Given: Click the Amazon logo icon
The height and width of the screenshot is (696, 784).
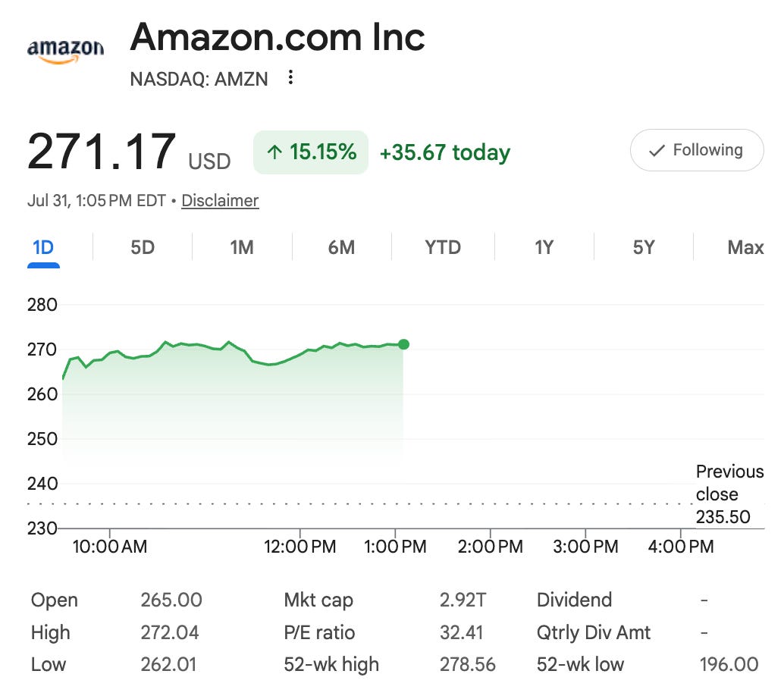Looking at the screenshot, I should 65,51.
